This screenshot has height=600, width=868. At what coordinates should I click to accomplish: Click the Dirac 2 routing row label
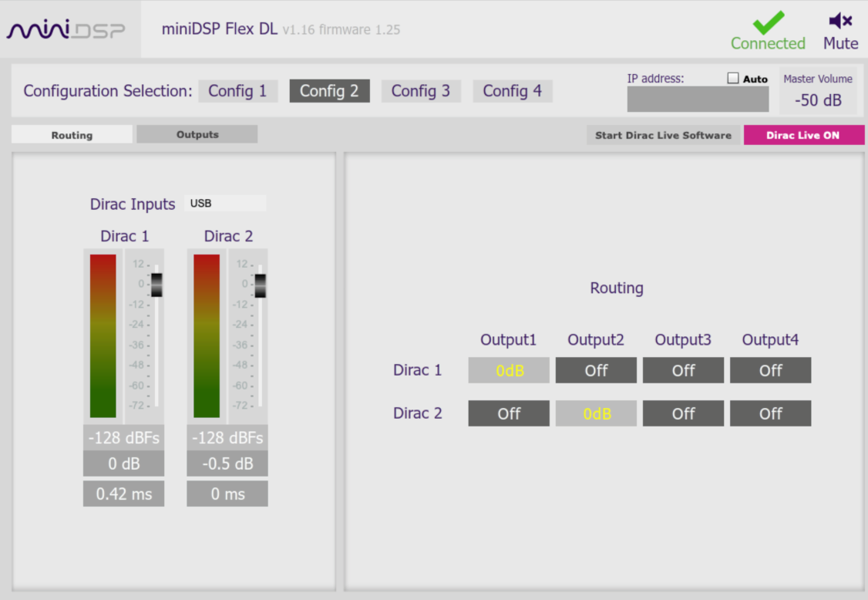417,413
